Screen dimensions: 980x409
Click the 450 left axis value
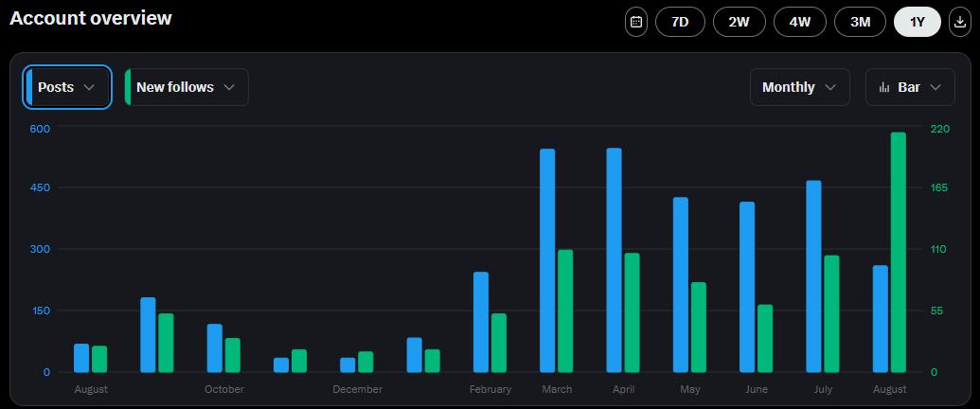coord(40,187)
